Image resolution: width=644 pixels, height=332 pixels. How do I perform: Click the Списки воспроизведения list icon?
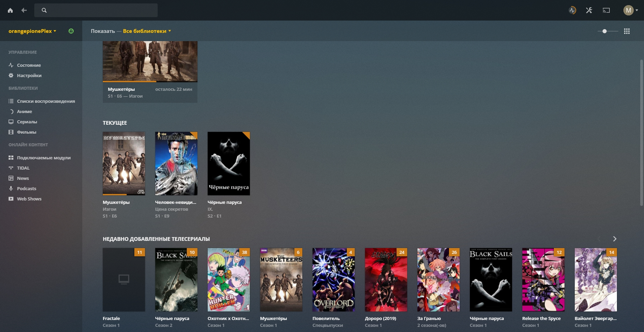tap(11, 101)
